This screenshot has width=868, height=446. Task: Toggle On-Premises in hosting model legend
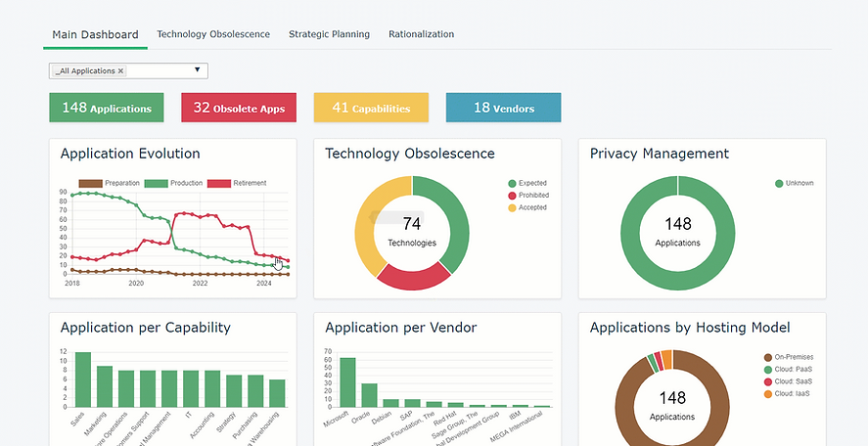pyautogui.click(x=788, y=358)
